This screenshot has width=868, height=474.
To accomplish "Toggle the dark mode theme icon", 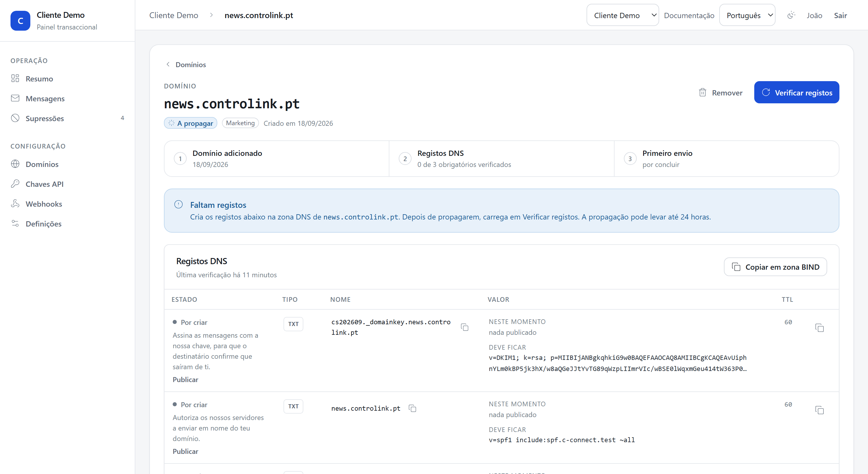I will (x=791, y=15).
